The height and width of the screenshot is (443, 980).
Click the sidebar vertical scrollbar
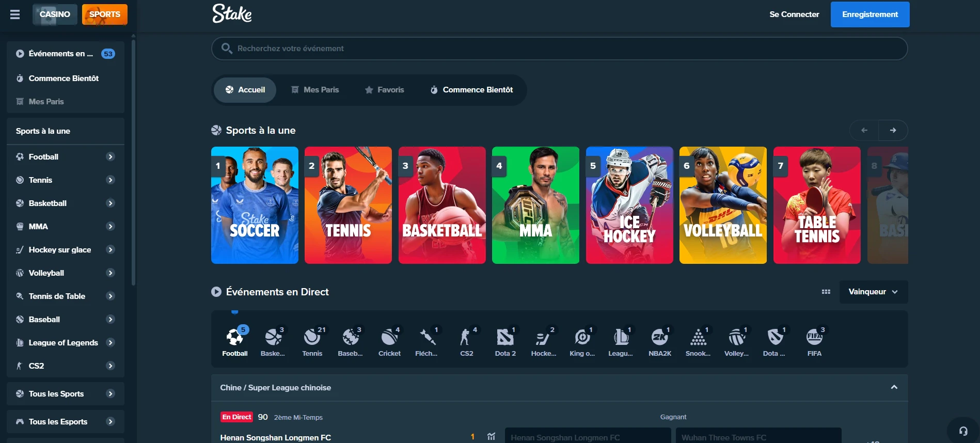pos(133,162)
